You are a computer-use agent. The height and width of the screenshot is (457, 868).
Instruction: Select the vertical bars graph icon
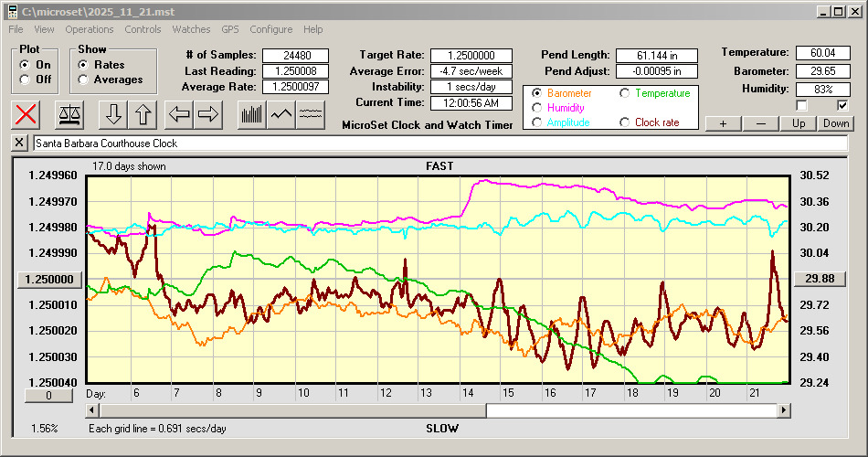click(x=251, y=114)
